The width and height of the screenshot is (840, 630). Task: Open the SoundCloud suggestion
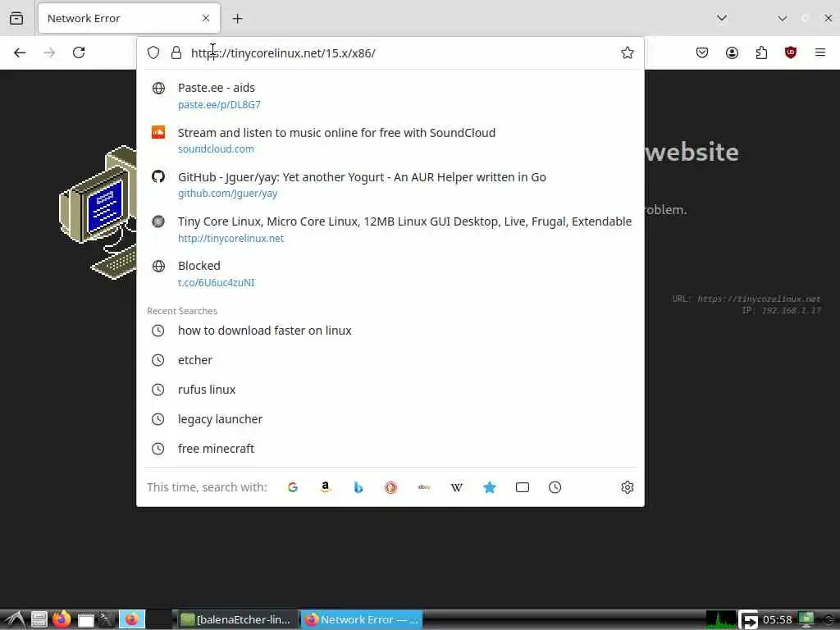tap(390, 140)
